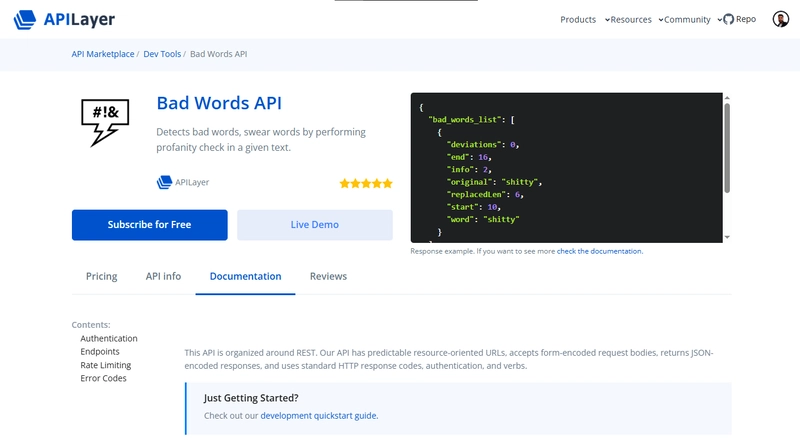The height and width of the screenshot is (446, 800).
Task: Click the Just Getting Started? heading
Action: [251, 398]
